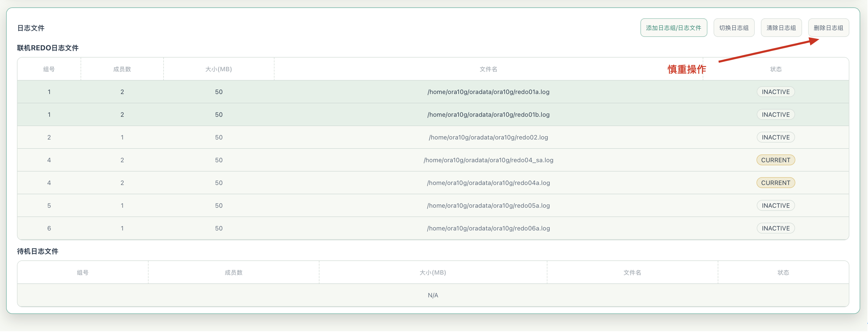Screen dimensions: 868x333
Task: Click INACTIVE status badge of redo01a.log
Action: [x=775, y=92]
